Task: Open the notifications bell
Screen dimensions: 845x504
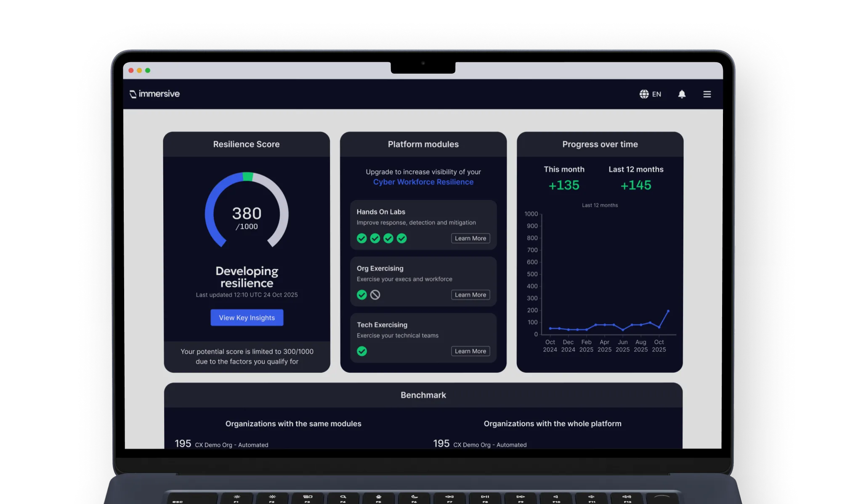Action: 682,94
